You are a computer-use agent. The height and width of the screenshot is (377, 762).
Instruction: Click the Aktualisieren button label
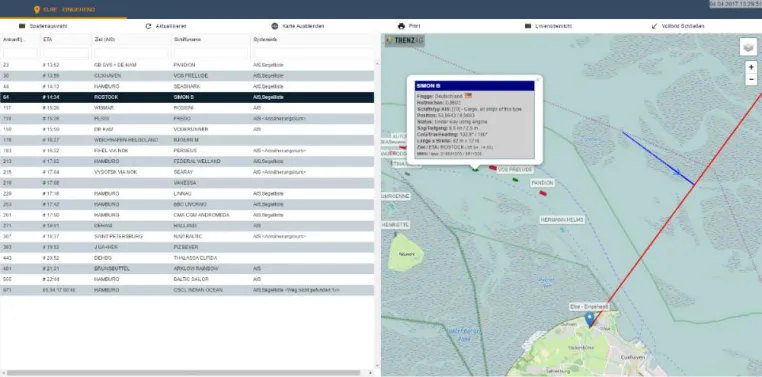[x=171, y=26]
